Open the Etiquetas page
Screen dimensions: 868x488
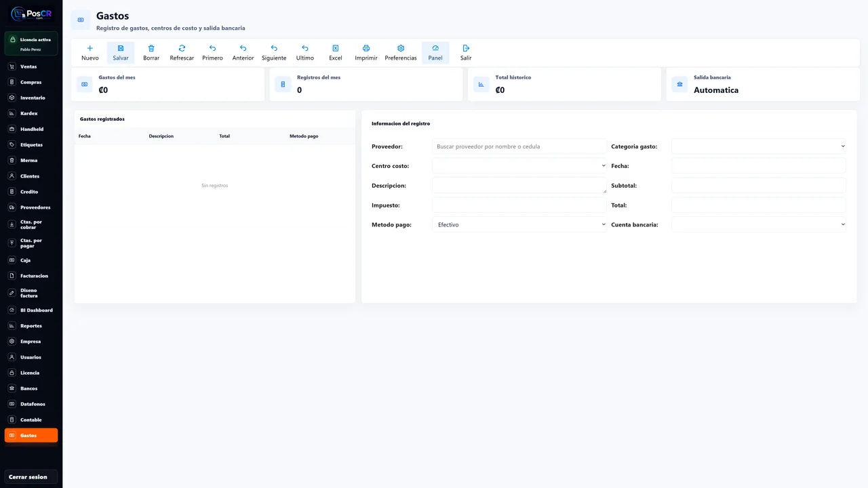pos(31,144)
